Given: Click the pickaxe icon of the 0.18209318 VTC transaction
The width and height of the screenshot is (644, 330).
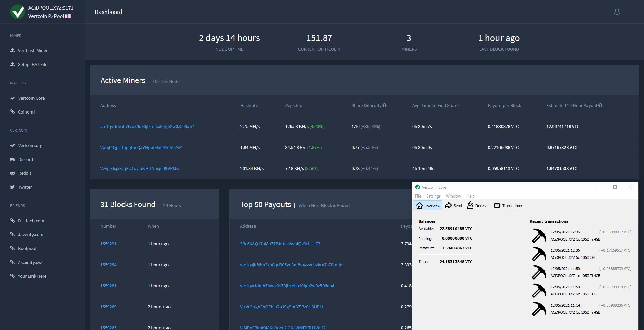Looking at the screenshot, I should click(539, 290).
